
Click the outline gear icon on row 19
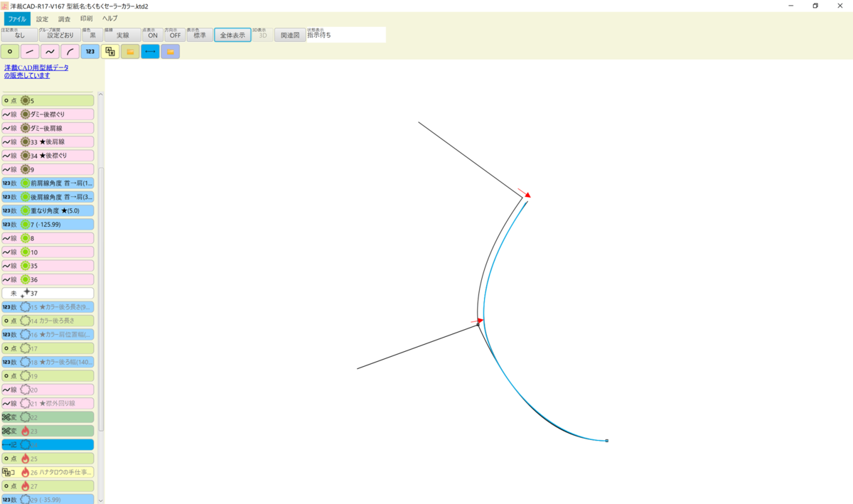point(26,376)
